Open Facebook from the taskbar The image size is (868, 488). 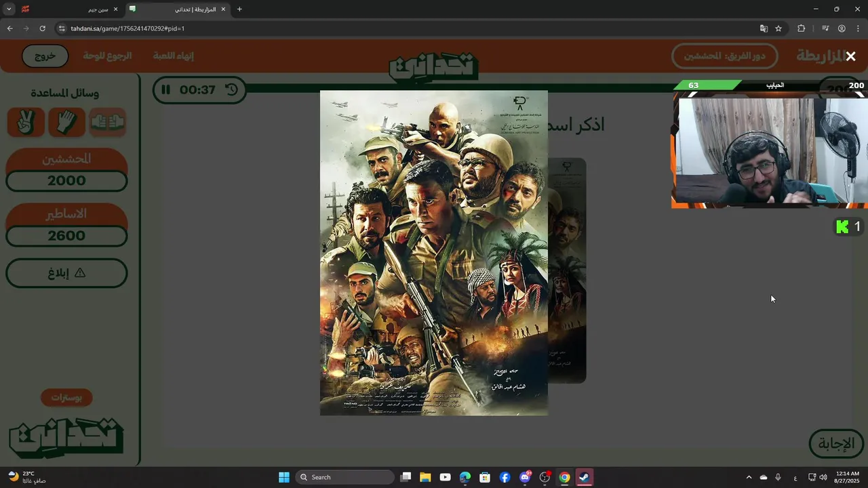(505, 477)
